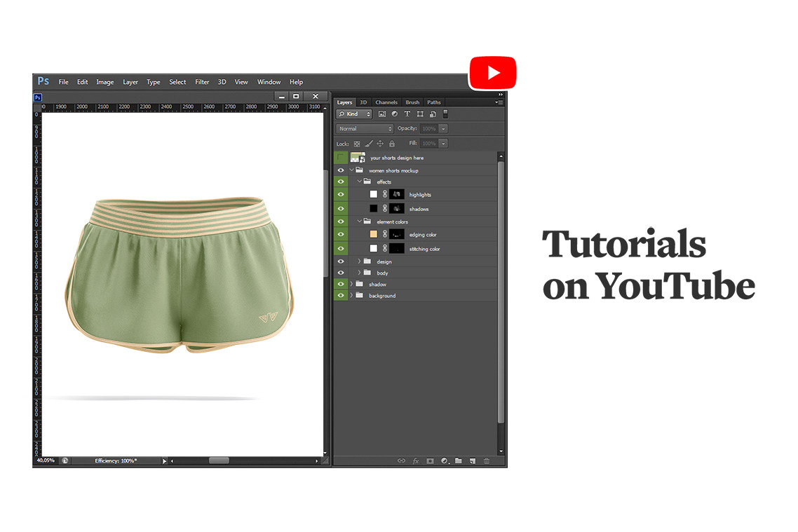Screen dimensions: 798x532
Task: Select the stitching color layer name
Action: 424,249
